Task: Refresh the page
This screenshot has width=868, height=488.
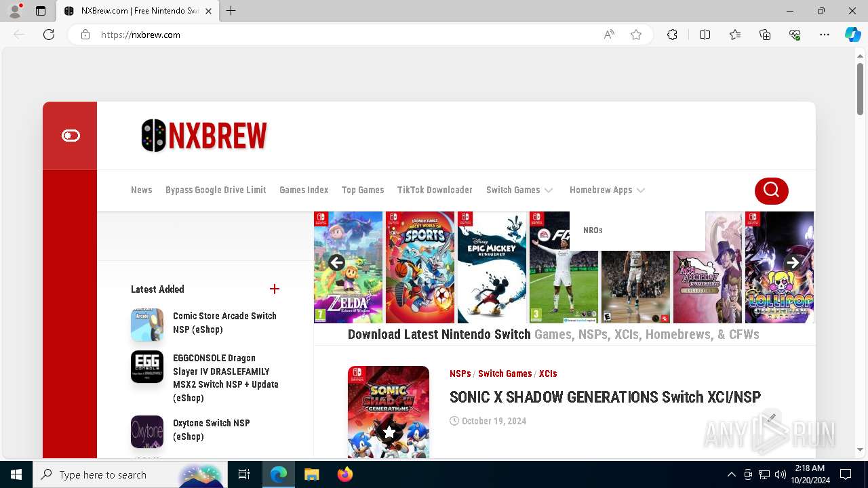Action: tap(49, 35)
